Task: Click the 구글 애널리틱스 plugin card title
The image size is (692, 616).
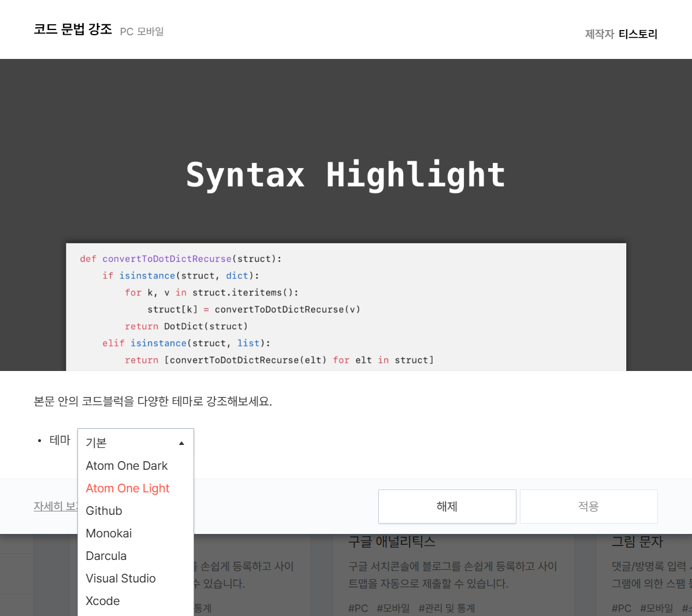Action: (x=392, y=541)
